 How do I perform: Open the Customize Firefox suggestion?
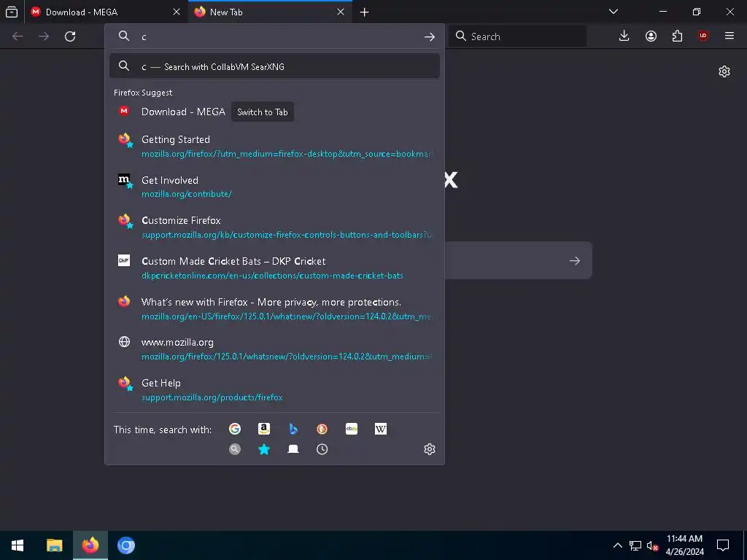274,227
